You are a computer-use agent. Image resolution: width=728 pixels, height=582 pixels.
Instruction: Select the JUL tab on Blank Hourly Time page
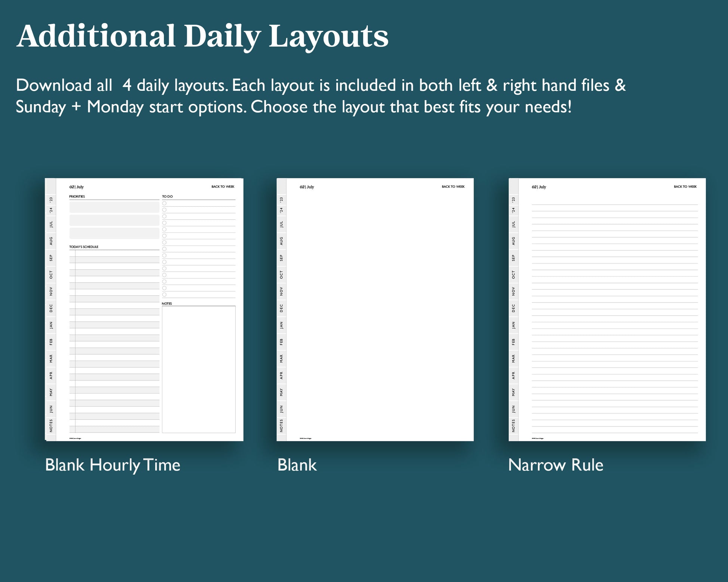(51, 224)
